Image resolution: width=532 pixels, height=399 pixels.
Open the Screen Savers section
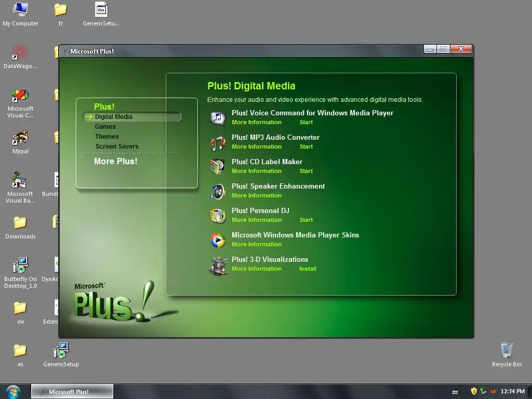(117, 146)
